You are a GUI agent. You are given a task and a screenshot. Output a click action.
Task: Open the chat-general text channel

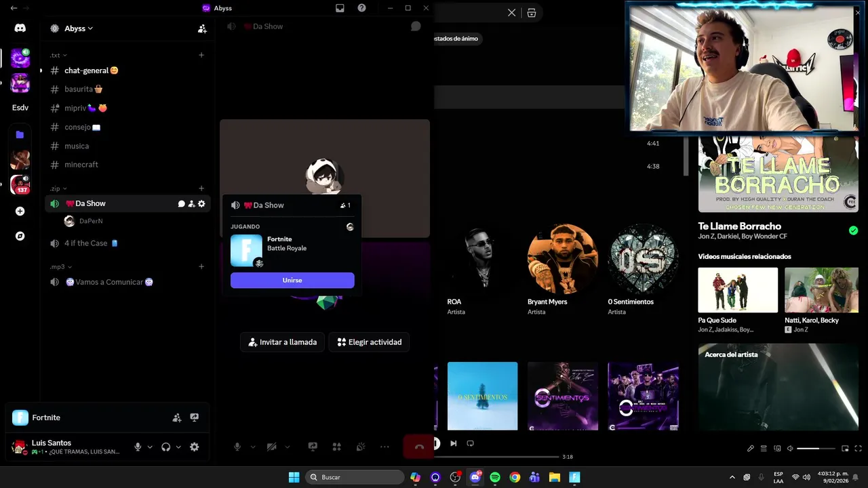click(127, 70)
